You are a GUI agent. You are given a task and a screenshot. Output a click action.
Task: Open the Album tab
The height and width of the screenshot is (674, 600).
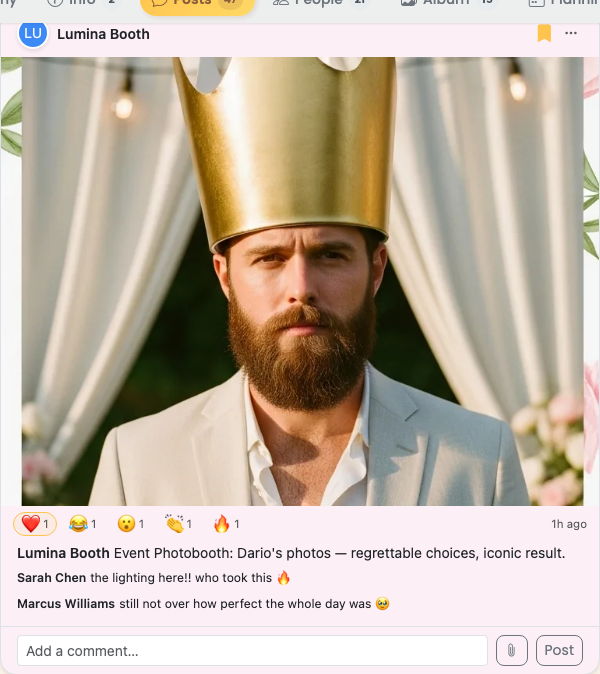[x=447, y=3]
